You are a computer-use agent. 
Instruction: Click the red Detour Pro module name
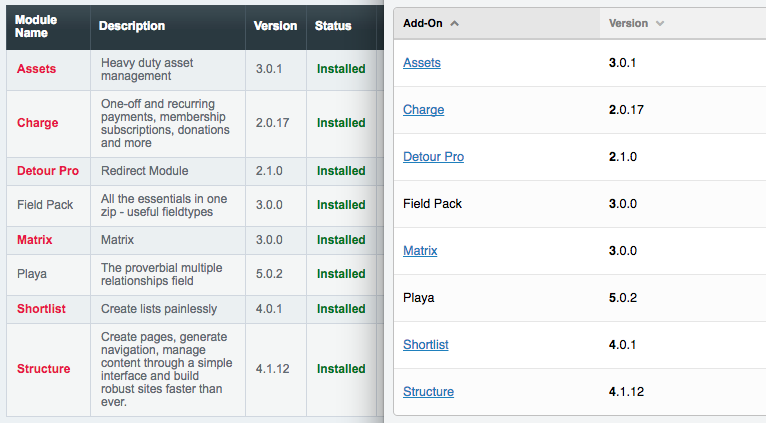(x=48, y=171)
